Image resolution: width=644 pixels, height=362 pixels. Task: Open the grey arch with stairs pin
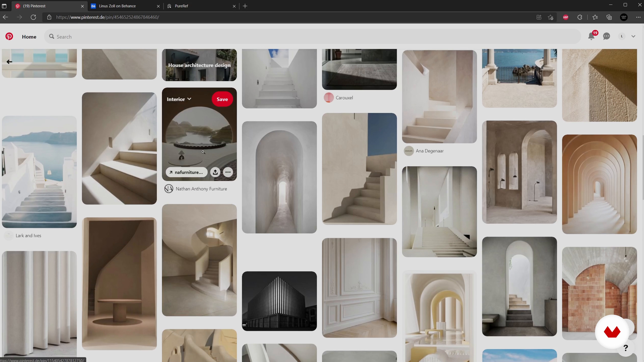519,286
